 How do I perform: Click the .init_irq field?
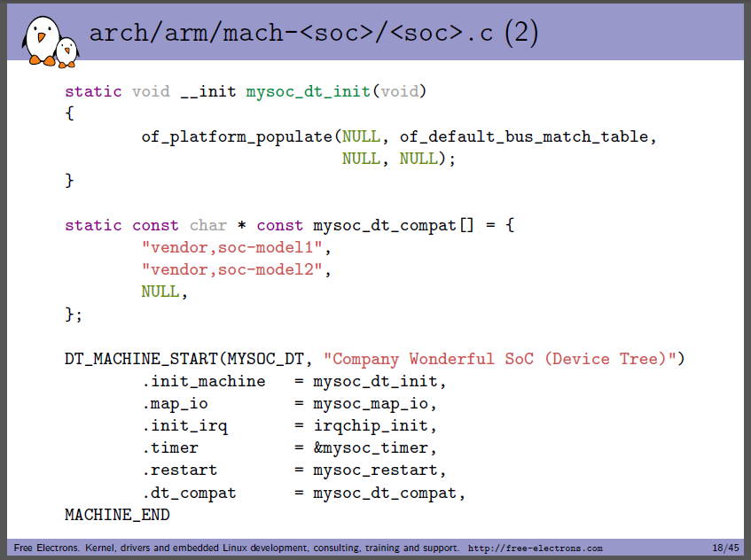tap(185, 426)
